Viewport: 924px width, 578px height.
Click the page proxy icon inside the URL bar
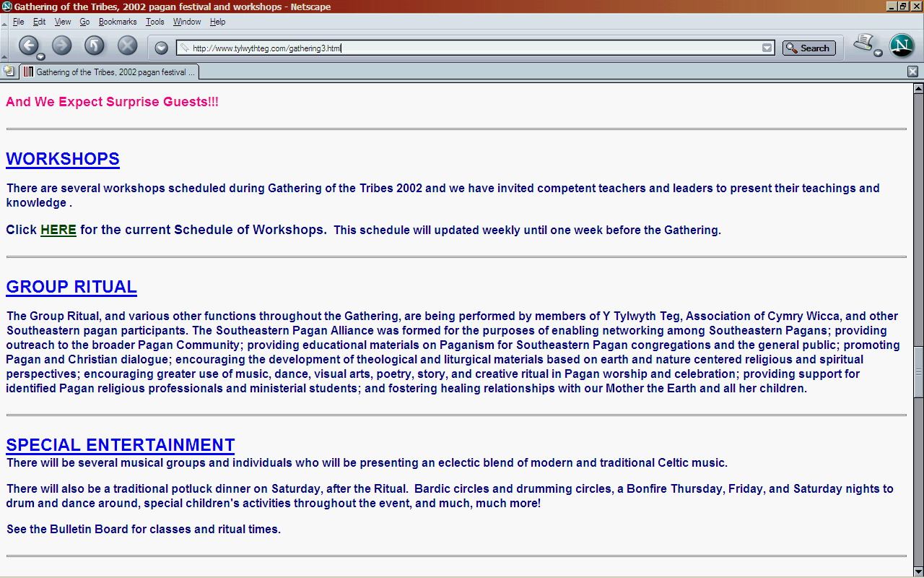(x=185, y=48)
